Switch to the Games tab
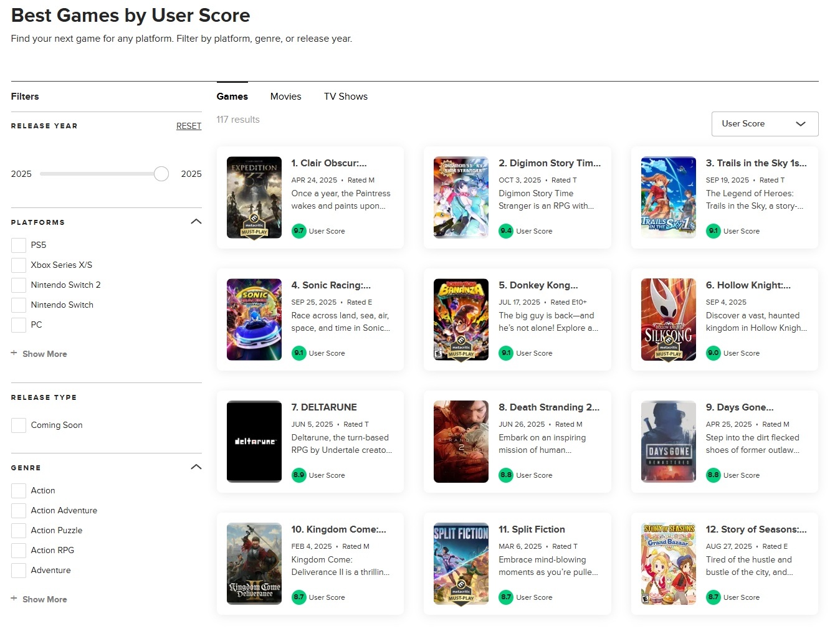The height and width of the screenshot is (631, 840). pyautogui.click(x=232, y=97)
